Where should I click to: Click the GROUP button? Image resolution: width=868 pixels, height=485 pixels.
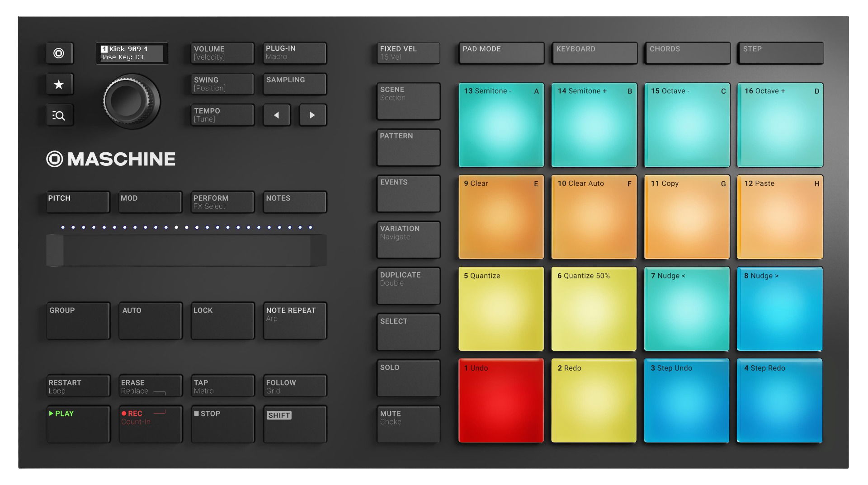point(78,321)
